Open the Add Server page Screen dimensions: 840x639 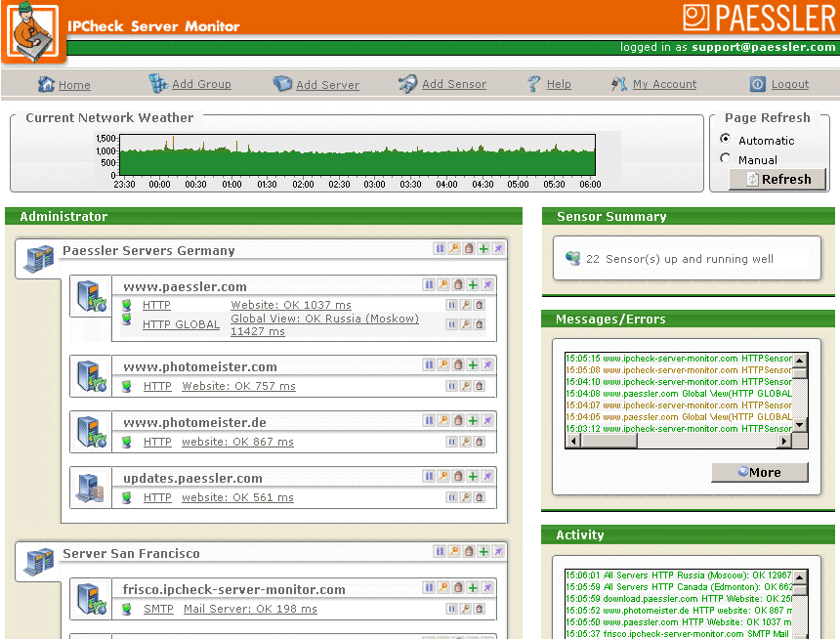[328, 85]
